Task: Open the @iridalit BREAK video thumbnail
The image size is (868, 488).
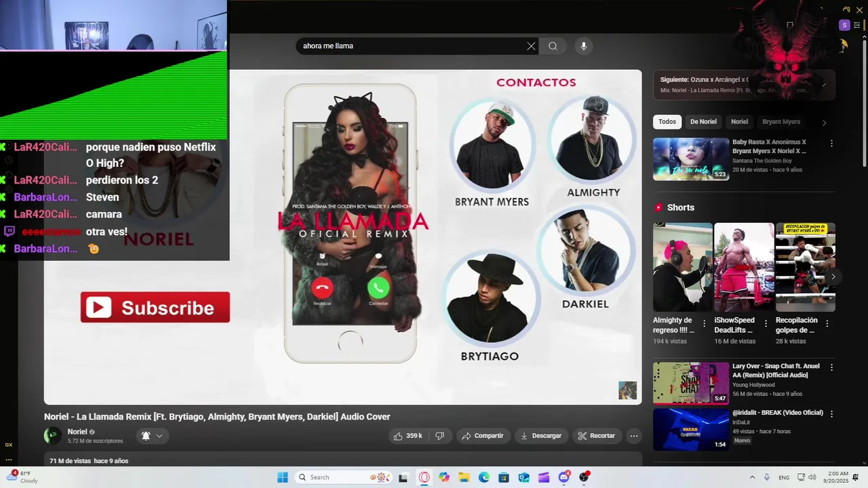Action: 691,429
